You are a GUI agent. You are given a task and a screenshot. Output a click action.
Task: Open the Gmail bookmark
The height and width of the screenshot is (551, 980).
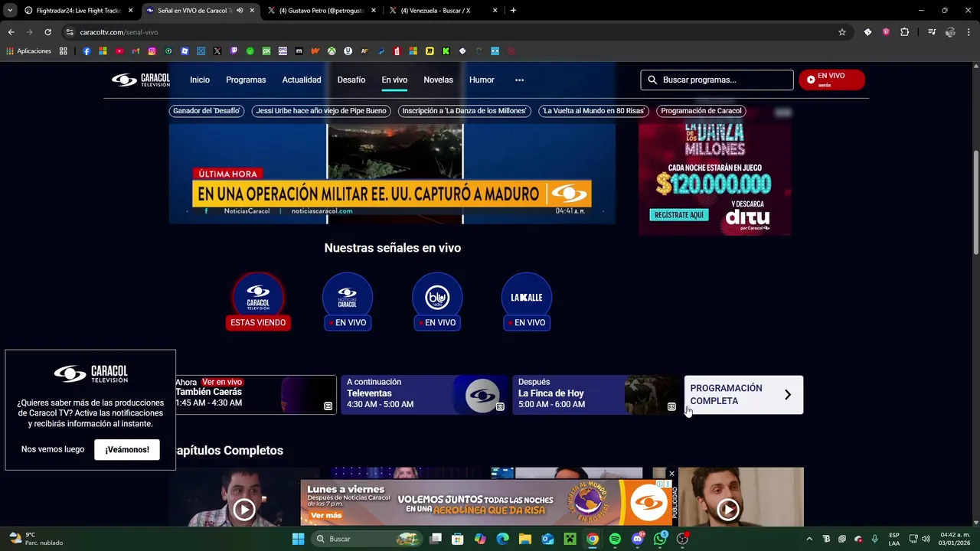(136, 51)
